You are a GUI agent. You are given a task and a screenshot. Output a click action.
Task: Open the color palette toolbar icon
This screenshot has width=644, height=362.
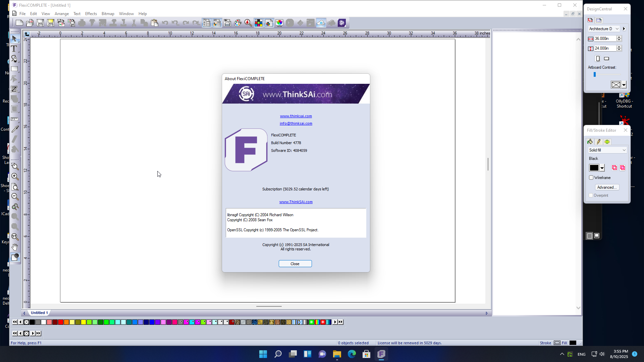238,23
